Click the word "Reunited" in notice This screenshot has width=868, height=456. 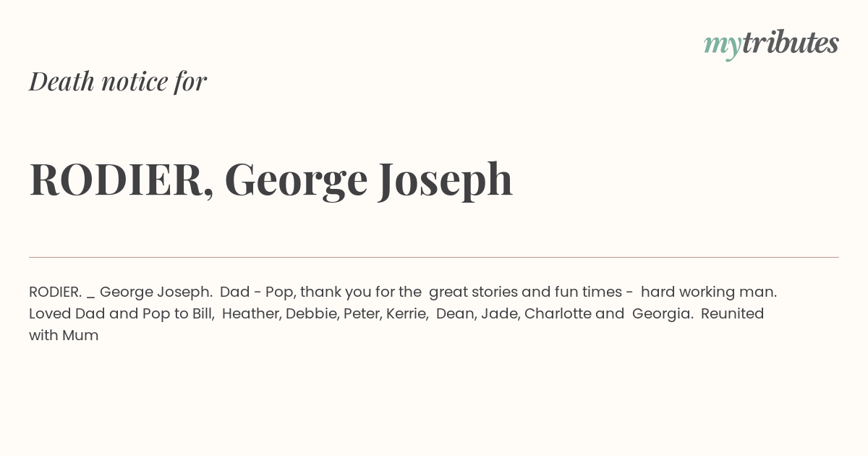pos(733,314)
